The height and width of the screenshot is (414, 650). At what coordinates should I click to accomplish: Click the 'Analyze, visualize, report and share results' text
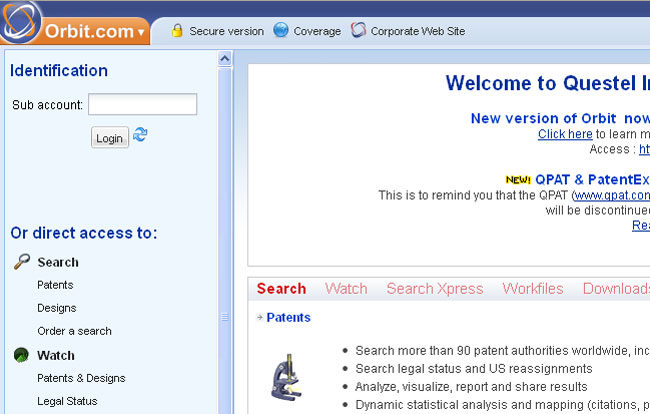coord(471,387)
